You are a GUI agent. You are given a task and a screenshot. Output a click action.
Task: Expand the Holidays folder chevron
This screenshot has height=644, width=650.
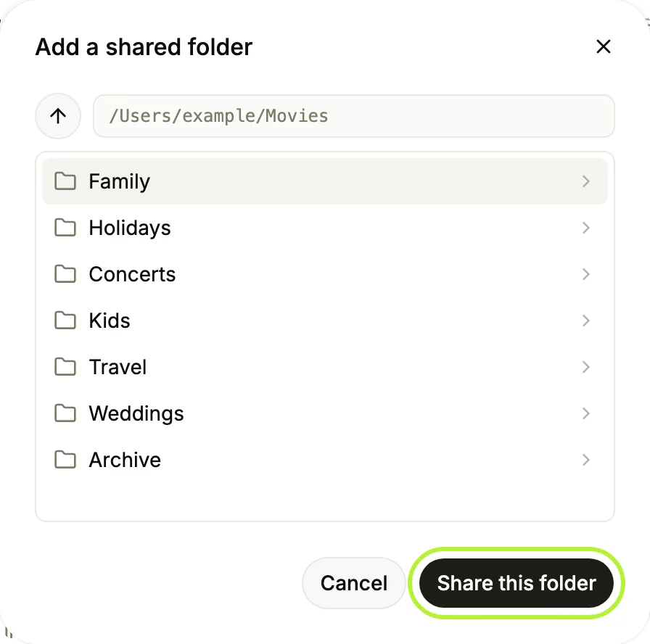pos(585,228)
